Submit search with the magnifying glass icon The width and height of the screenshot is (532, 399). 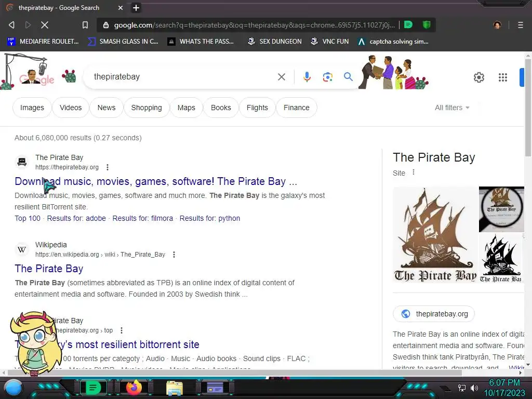pos(348,77)
